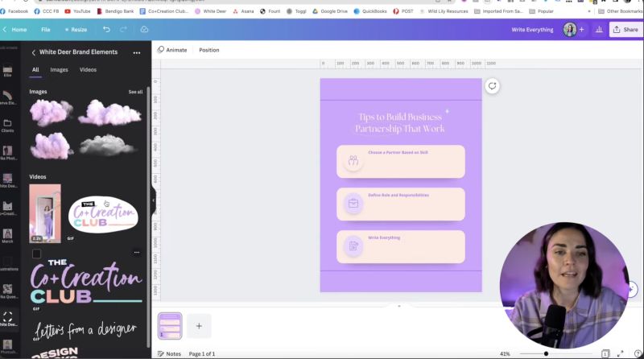Add a new page with plus button
The width and height of the screenshot is (644, 359).
(x=199, y=326)
